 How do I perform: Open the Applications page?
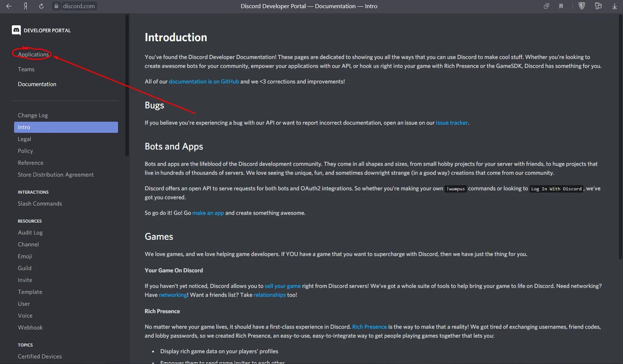[x=33, y=55]
